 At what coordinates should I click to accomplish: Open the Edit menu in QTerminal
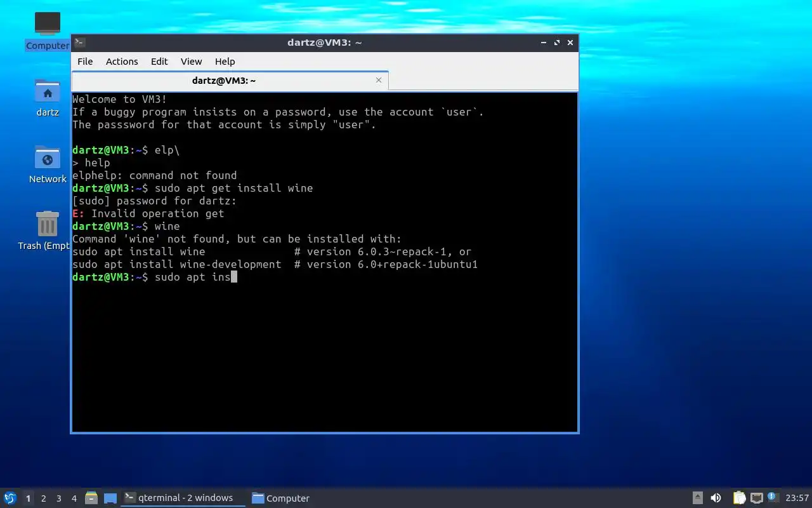click(x=159, y=62)
